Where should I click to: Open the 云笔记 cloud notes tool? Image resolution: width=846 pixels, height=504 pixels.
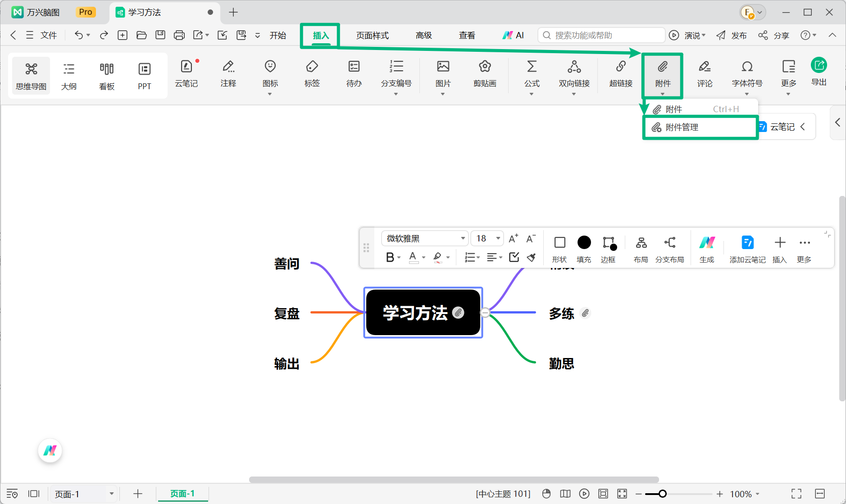pos(186,74)
